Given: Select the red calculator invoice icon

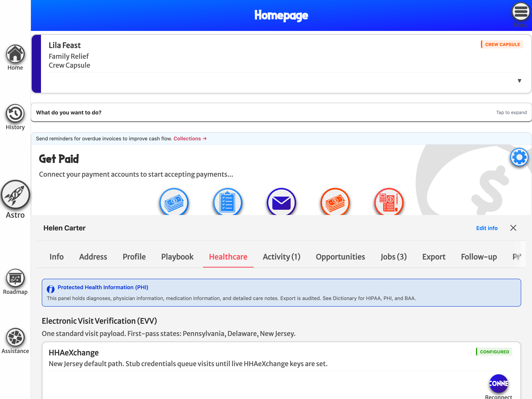Looking at the screenshot, I should [x=389, y=202].
